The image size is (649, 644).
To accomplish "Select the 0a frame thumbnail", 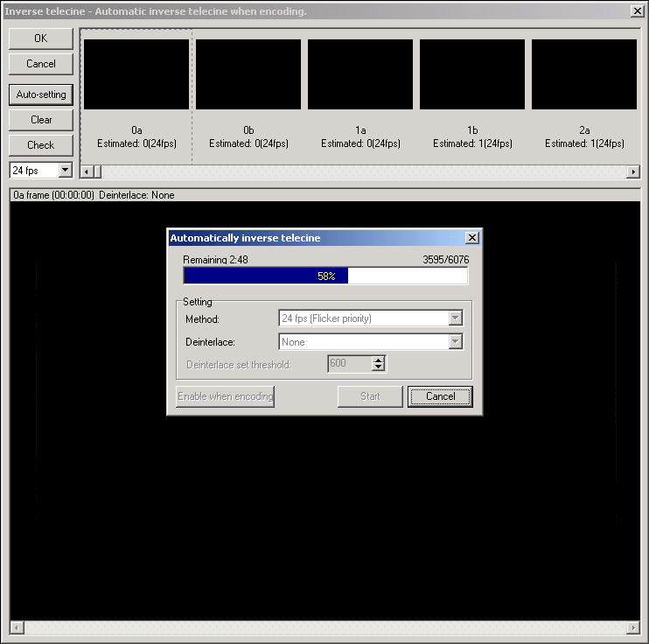I will 136,74.
